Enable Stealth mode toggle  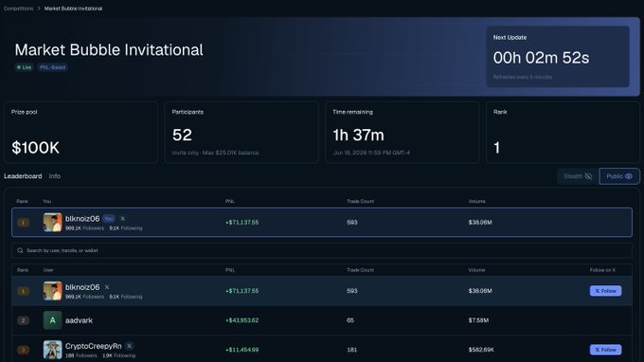pos(578,176)
